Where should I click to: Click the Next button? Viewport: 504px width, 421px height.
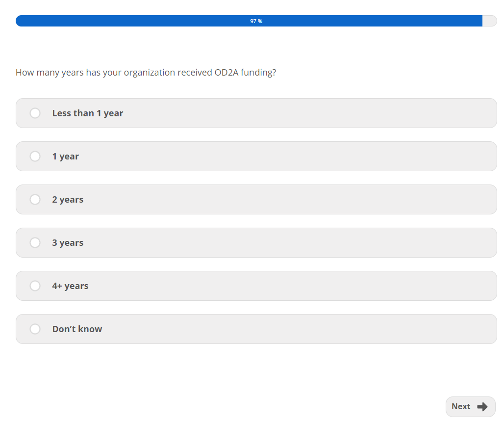click(x=470, y=407)
